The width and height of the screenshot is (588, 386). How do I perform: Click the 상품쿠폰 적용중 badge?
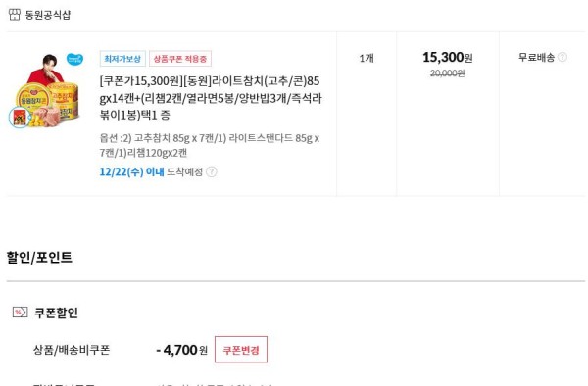(x=180, y=59)
